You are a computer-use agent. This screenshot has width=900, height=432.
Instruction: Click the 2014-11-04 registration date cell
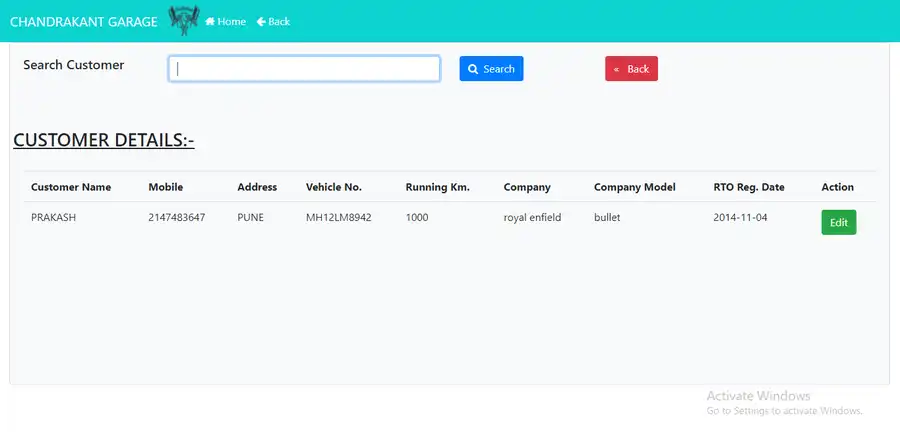tap(741, 217)
